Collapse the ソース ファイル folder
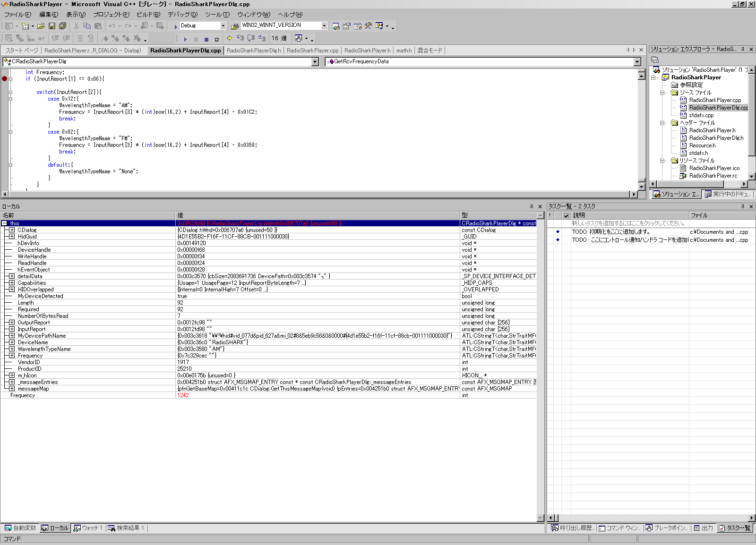Image resolution: width=756 pixels, height=545 pixels. pyautogui.click(x=662, y=93)
